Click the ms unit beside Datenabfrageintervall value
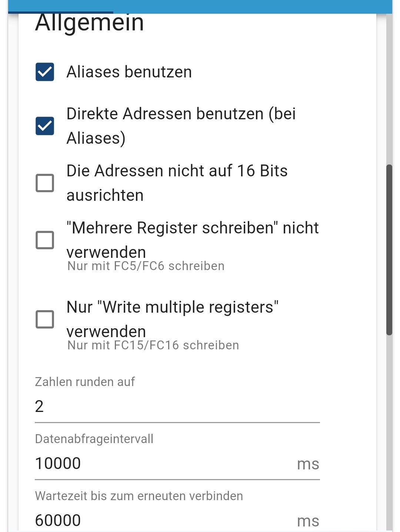Image resolution: width=400 pixels, height=532 pixels. pyautogui.click(x=308, y=464)
